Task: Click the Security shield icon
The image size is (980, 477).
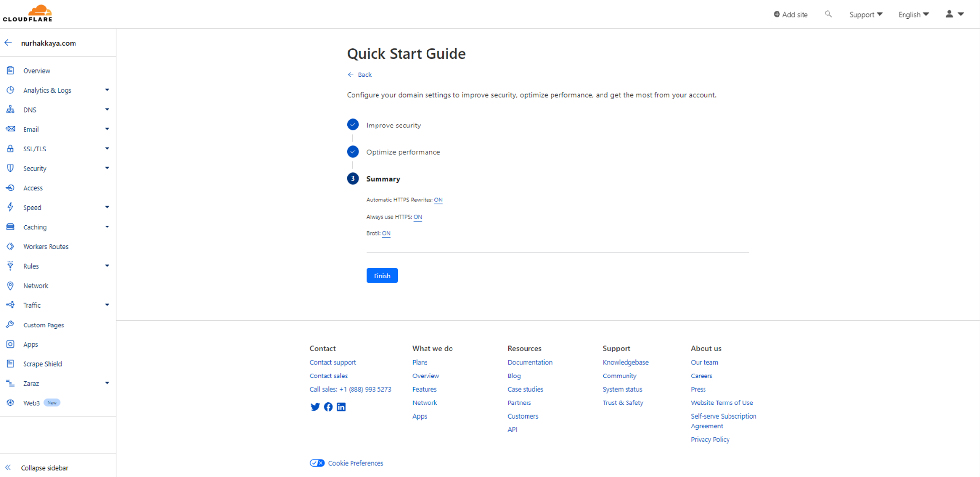Action: (x=10, y=168)
